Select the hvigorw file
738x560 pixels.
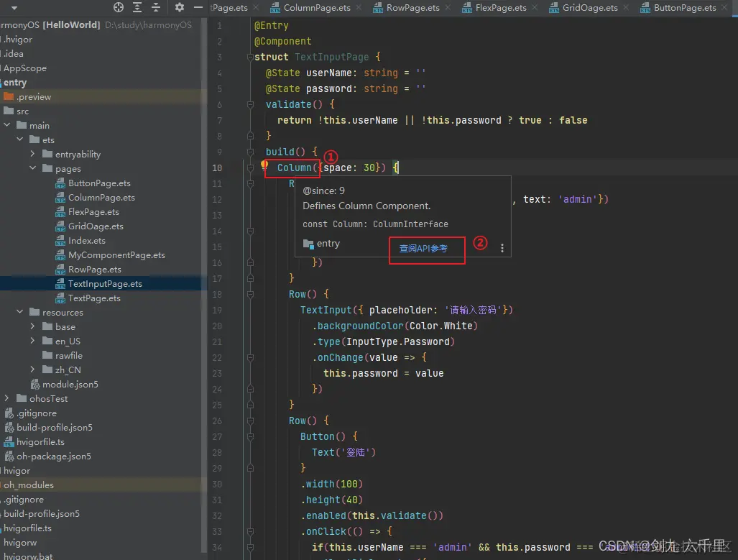tap(20, 543)
